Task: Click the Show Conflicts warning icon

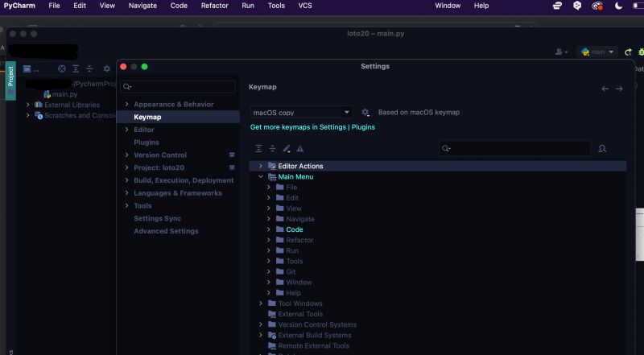Action: coord(300,149)
